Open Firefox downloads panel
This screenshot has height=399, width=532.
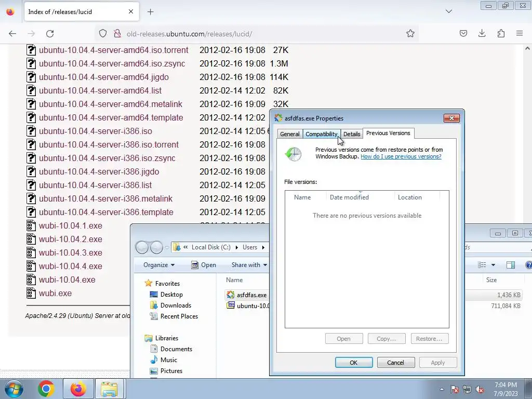point(482,34)
